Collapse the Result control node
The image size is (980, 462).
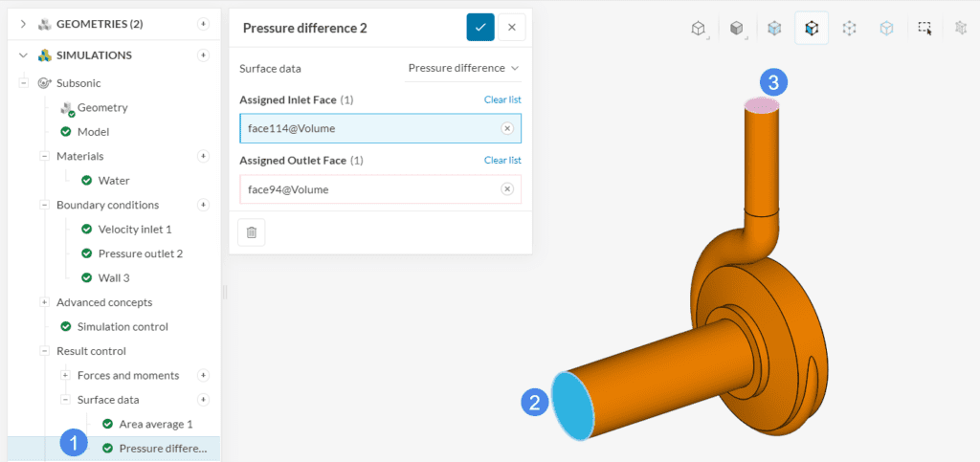(x=44, y=351)
